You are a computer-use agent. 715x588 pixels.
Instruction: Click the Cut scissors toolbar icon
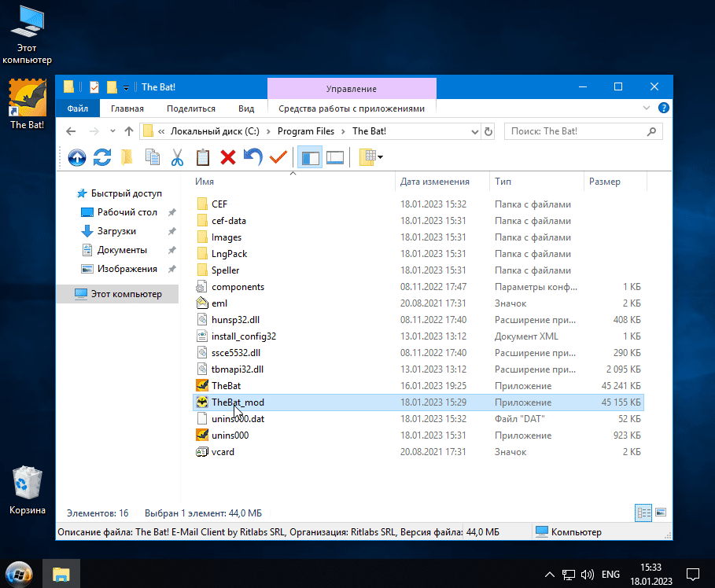pyautogui.click(x=178, y=157)
